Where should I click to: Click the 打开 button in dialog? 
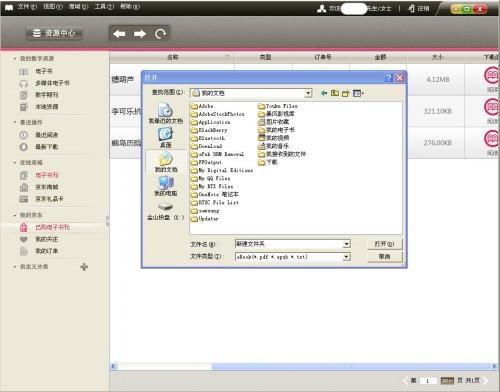click(385, 244)
